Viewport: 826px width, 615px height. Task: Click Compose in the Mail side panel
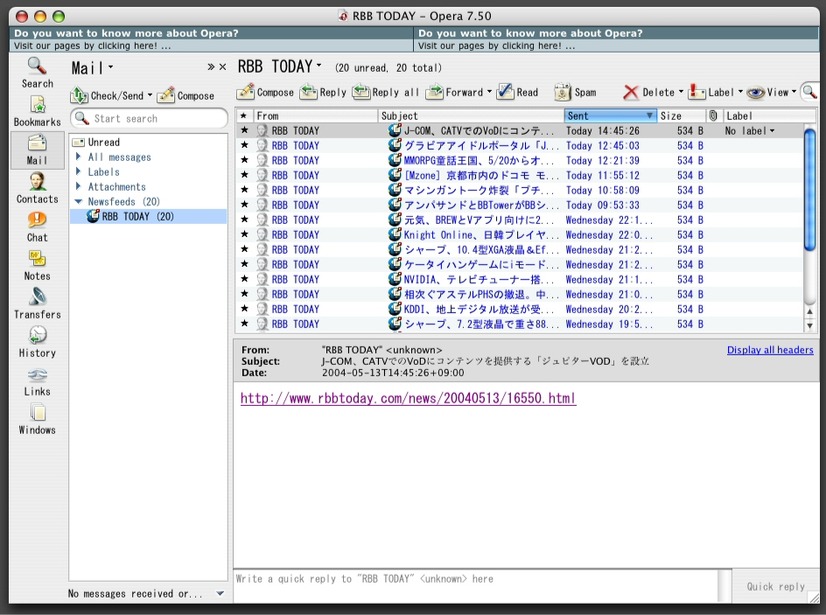coord(186,95)
